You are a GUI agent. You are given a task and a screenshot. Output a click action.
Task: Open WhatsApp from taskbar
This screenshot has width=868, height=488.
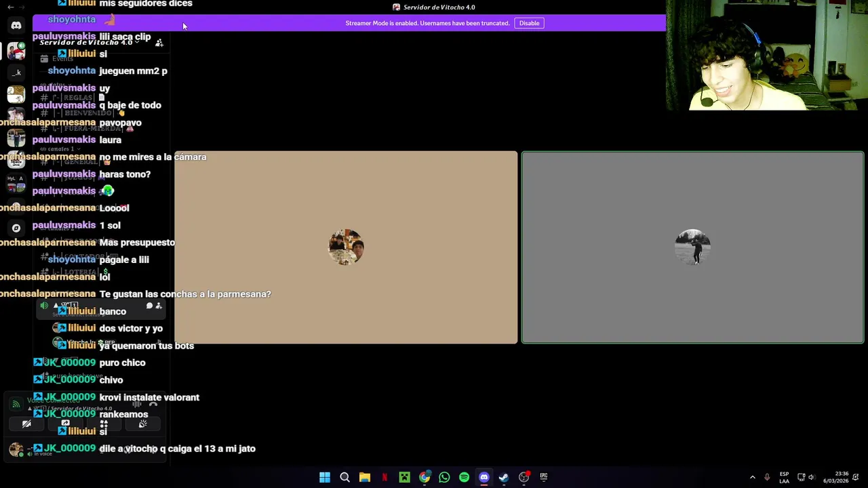(x=444, y=477)
